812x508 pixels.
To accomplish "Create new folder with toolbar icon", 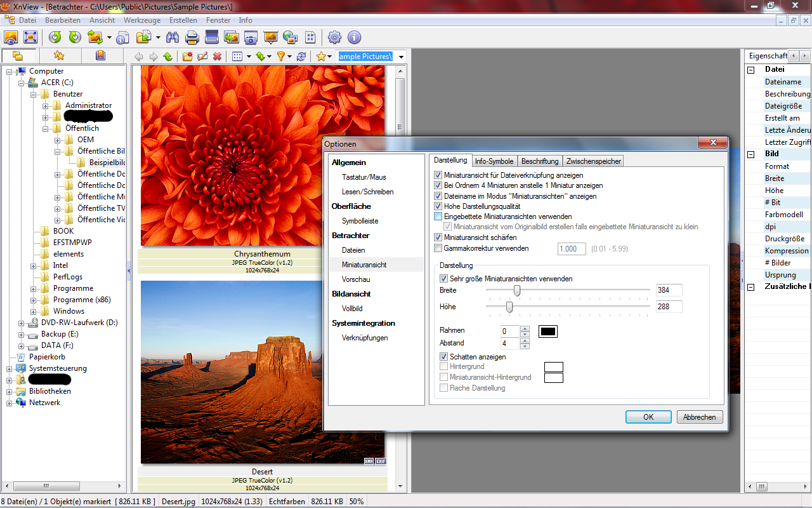I will (x=188, y=57).
